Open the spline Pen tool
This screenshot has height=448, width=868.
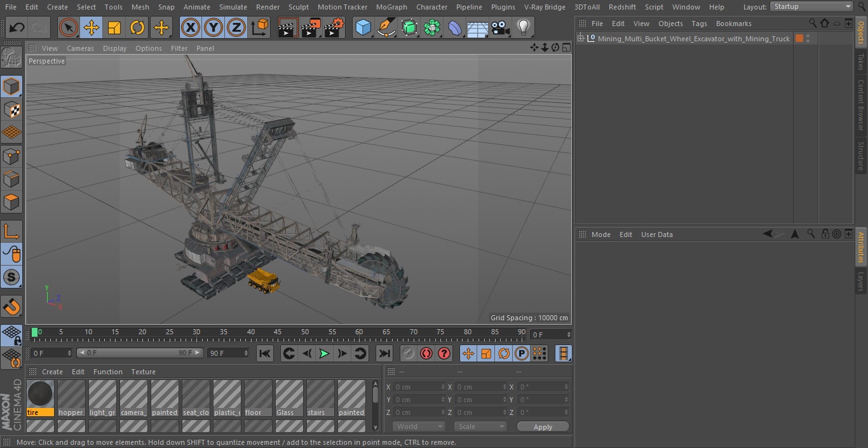[386, 28]
